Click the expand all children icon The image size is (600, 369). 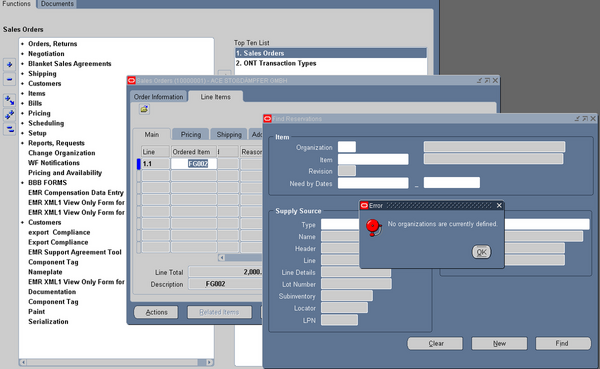click(x=10, y=100)
